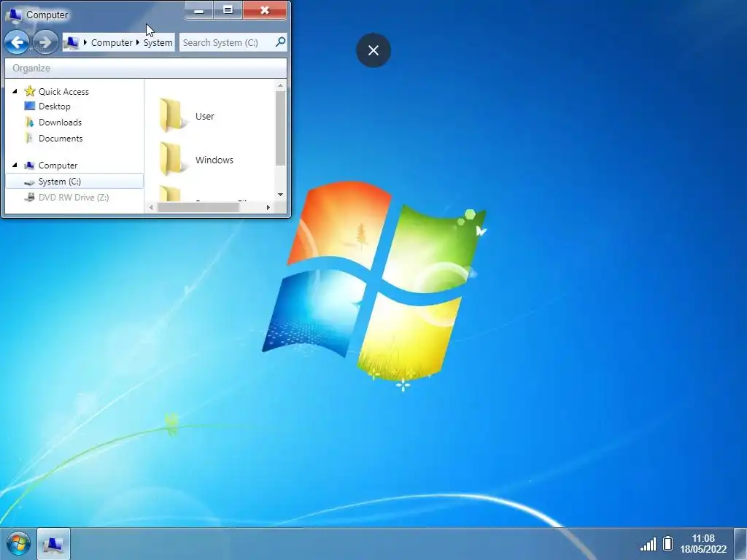The width and height of the screenshot is (747, 560).
Task: Select DVD RW Drive (Z:) entry
Action: 74,197
